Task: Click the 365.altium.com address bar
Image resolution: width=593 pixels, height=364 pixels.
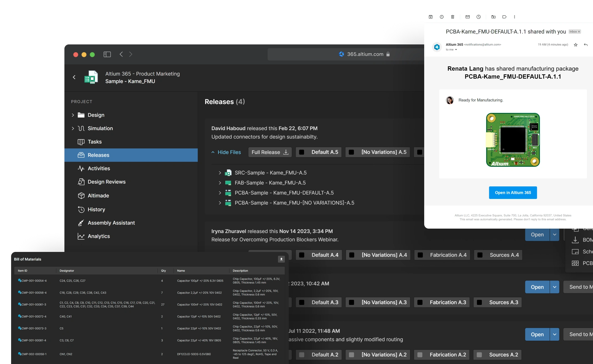Action: click(365, 54)
